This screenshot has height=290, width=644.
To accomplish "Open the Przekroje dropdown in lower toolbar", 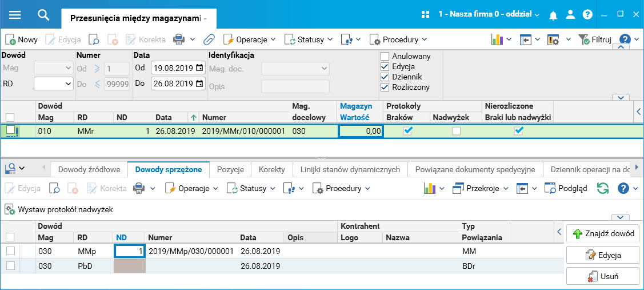I will tap(480, 188).
